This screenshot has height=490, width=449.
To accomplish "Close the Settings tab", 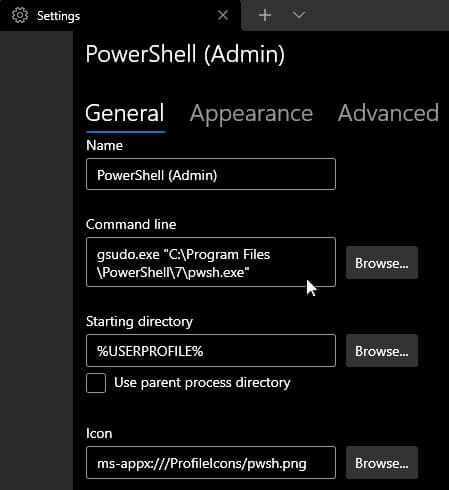I will click(x=223, y=15).
